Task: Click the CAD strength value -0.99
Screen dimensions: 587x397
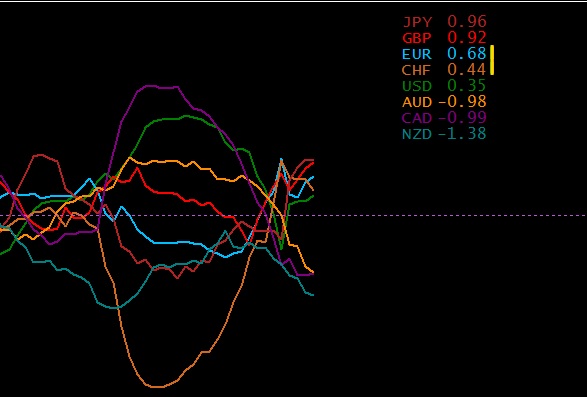Action: [462, 118]
